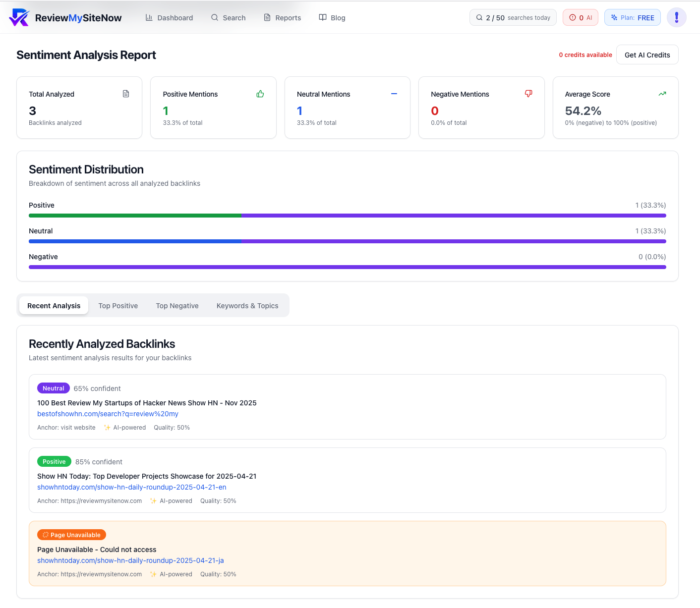Click the thumbs-up icon on Positive Mentions
Screen dimensions: 700x608
[x=260, y=94]
